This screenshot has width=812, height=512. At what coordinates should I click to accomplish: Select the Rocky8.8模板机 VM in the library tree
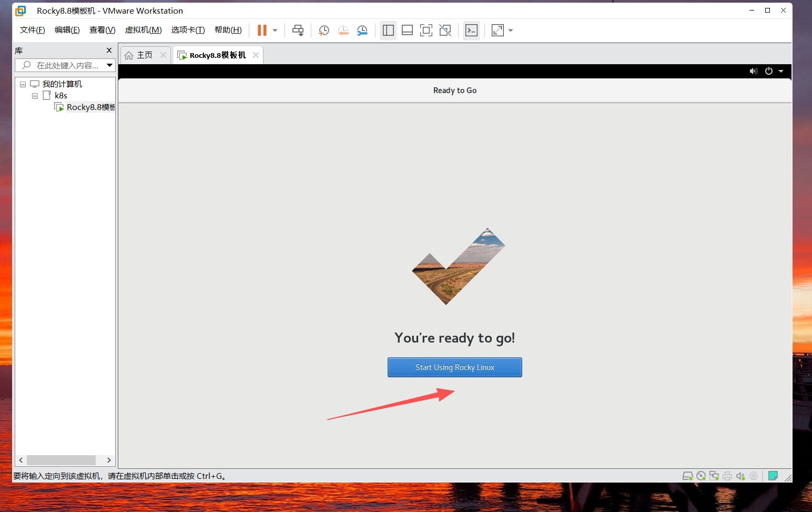pyautogui.click(x=90, y=107)
